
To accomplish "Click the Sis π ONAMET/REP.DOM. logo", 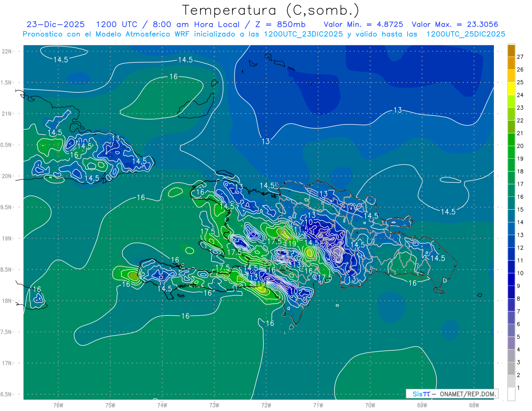I will tap(451, 394).
